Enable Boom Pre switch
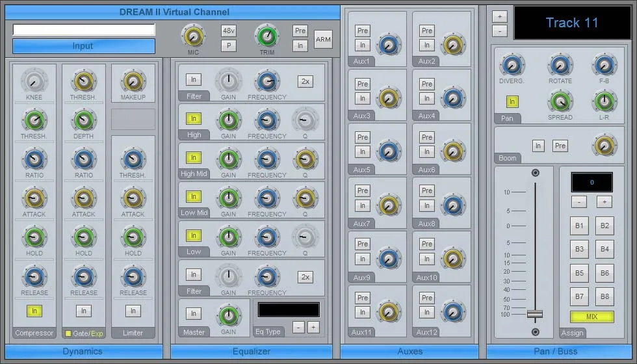637x364 pixels. [x=560, y=146]
